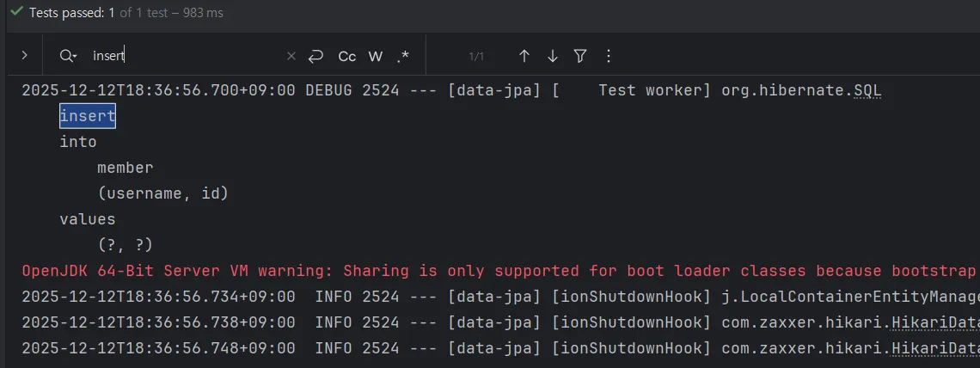This screenshot has height=368, width=980.
Task: Click the '(username, id)' line
Action: (163, 193)
